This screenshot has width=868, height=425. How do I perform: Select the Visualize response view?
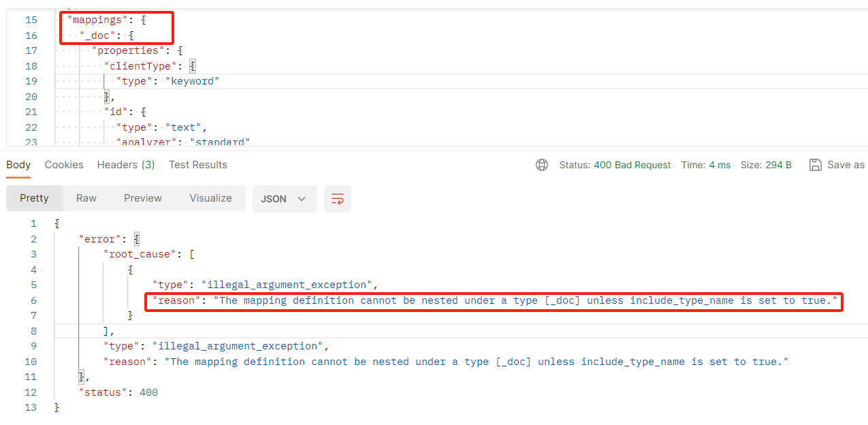(210, 198)
